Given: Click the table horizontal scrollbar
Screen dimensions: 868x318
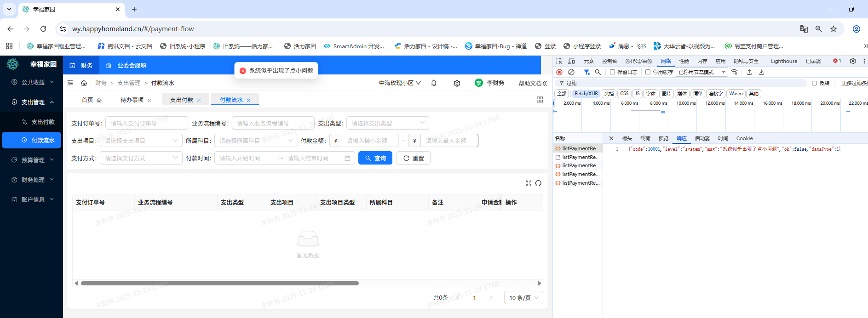Looking at the screenshot, I should click(x=220, y=283).
